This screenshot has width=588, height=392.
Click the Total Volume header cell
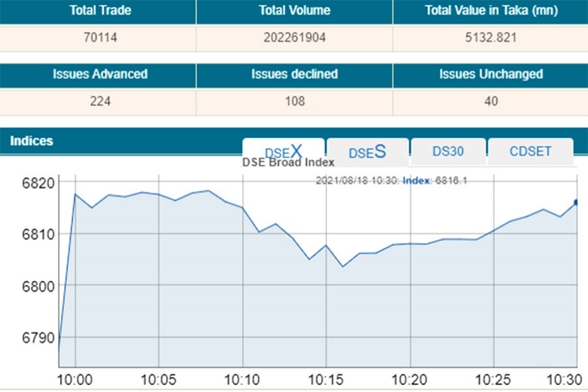click(x=294, y=11)
